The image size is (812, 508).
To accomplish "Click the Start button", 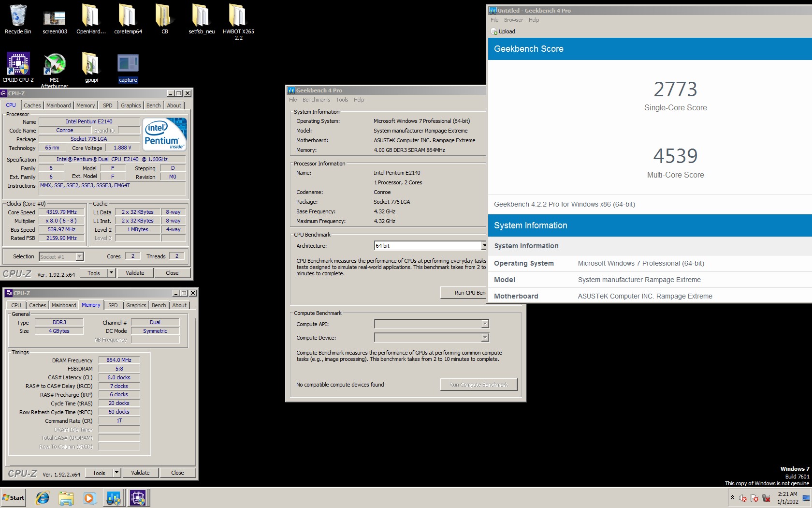I will coord(13,498).
